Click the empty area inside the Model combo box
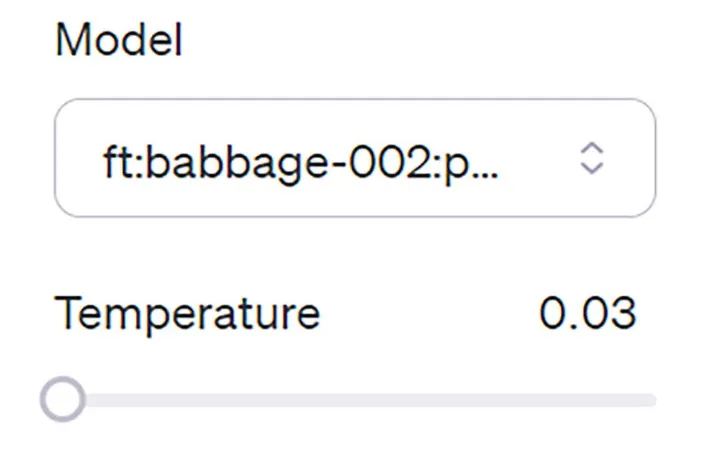 540,158
